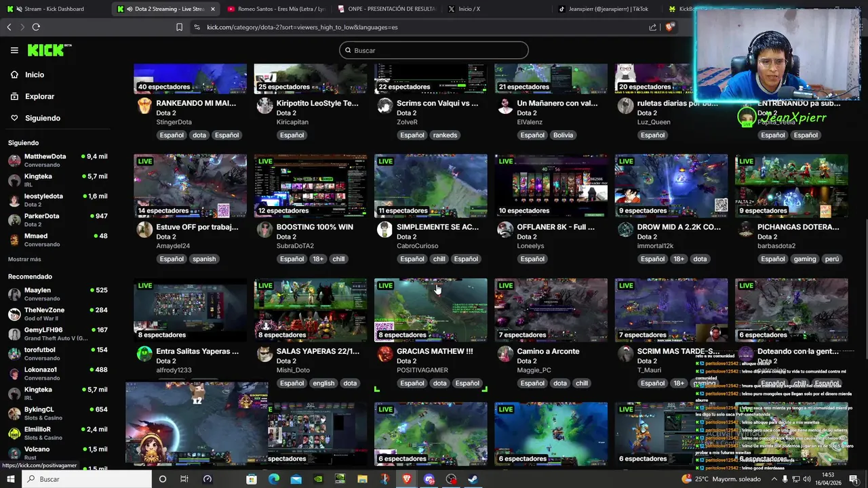The height and width of the screenshot is (488, 868).
Task: Switch to Stream - Kick Dashboard tab
Action: click(x=56, y=9)
